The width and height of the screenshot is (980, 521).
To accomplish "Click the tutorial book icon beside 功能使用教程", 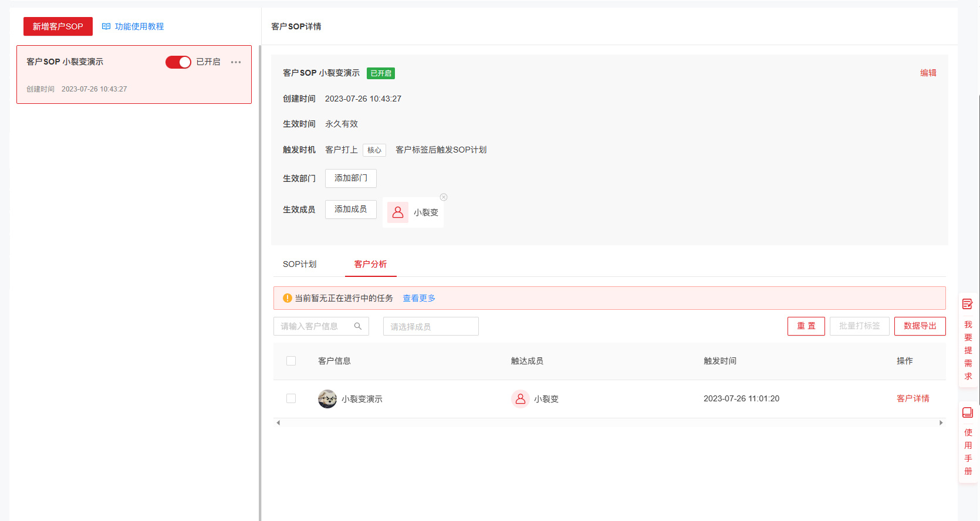I will (106, 26).
